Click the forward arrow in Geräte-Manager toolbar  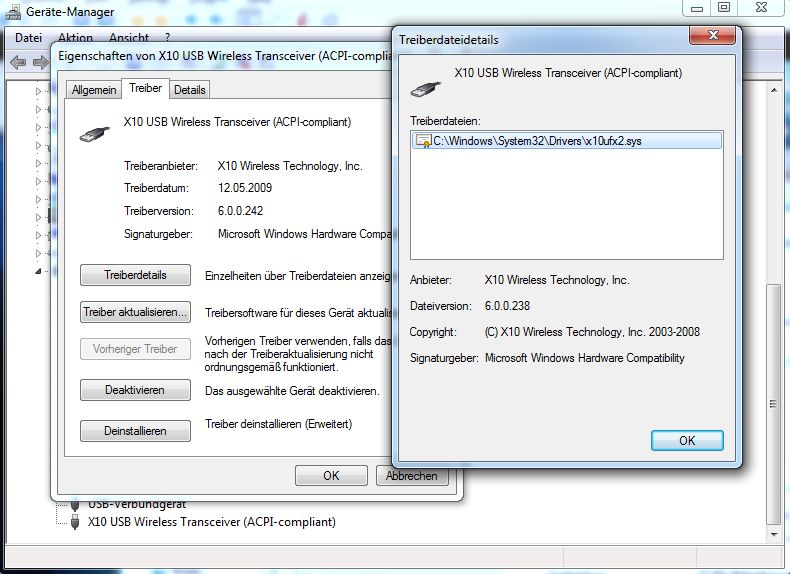pyautogui.click(x=40, y=62)
